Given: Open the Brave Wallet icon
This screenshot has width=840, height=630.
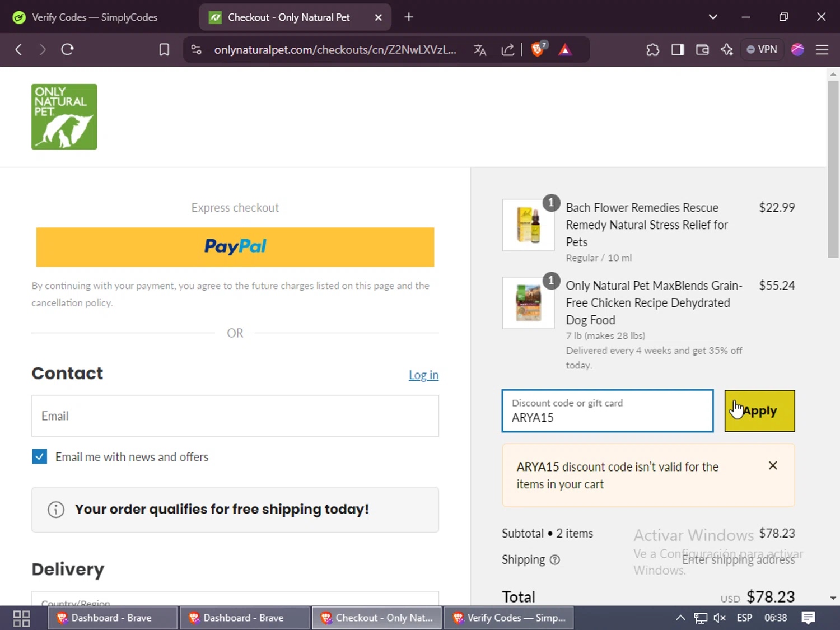Looking at the screenshot, I should [702, 50].
